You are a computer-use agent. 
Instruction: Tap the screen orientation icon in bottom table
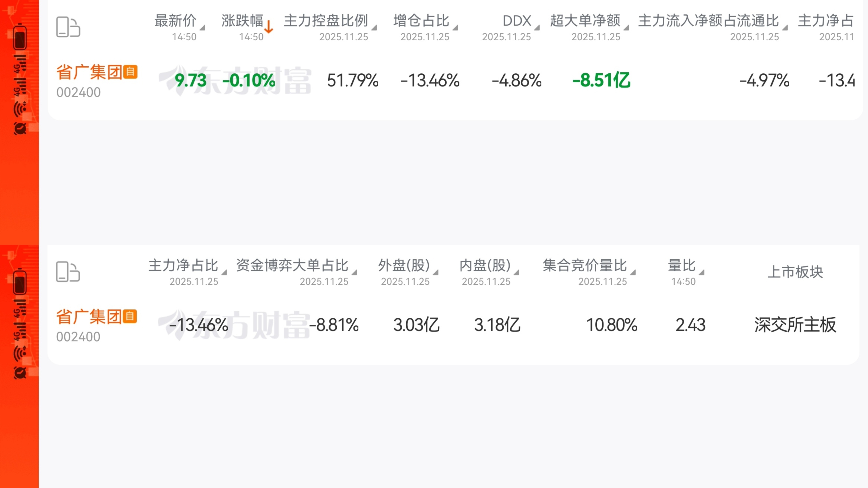(x=68, y=271)
